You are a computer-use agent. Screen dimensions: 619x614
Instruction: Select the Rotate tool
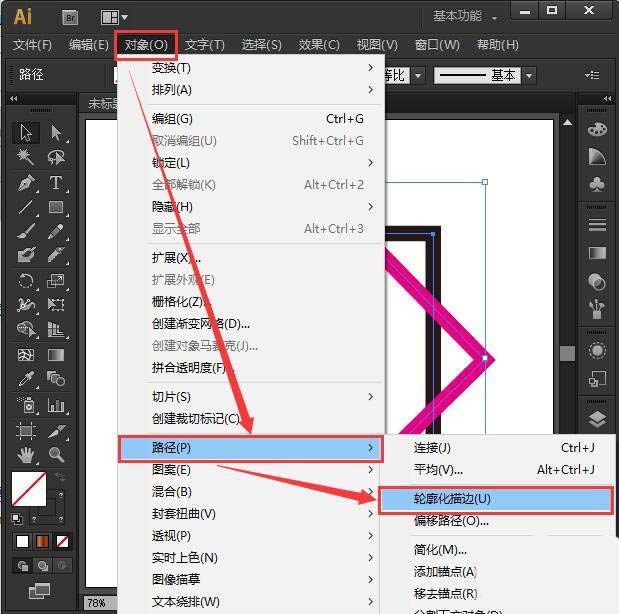[x=26, y=281]
